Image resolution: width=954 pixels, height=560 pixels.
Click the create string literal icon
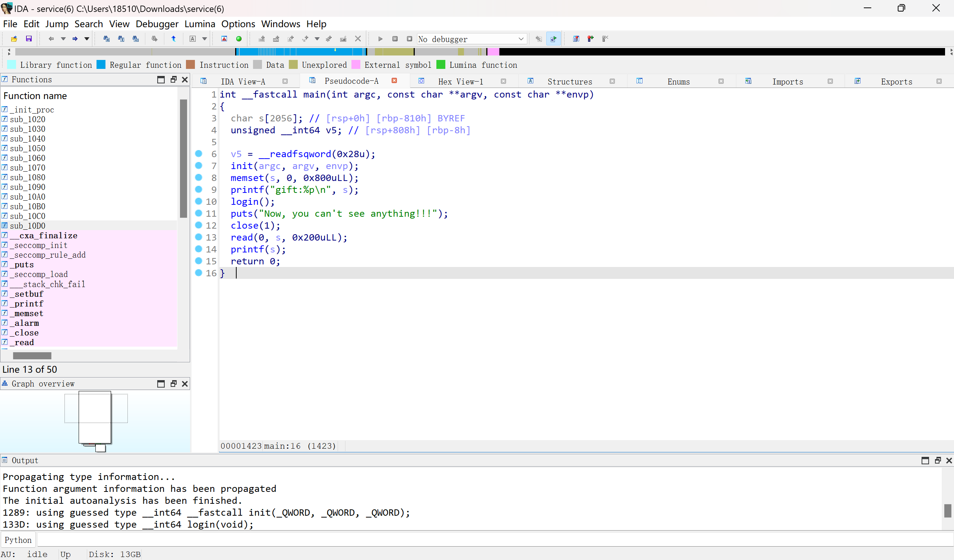(291, 39)
